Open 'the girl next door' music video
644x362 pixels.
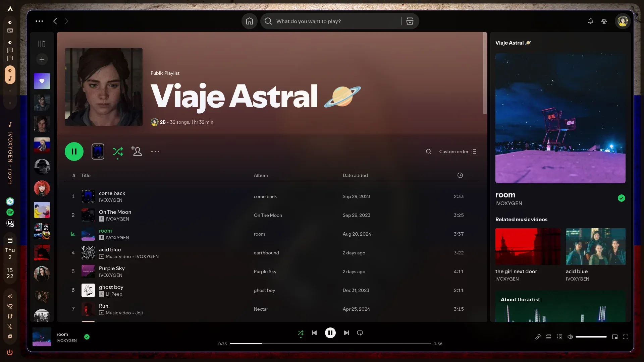[528, 255]
